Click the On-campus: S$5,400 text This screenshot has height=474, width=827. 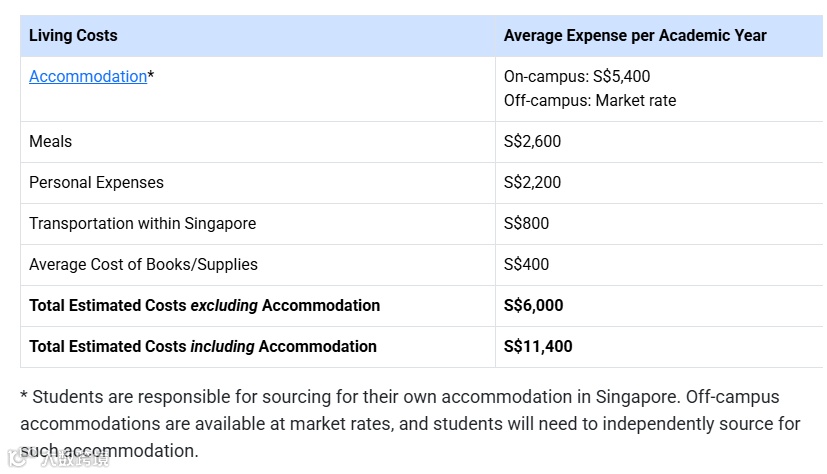[x=576, y=76]
